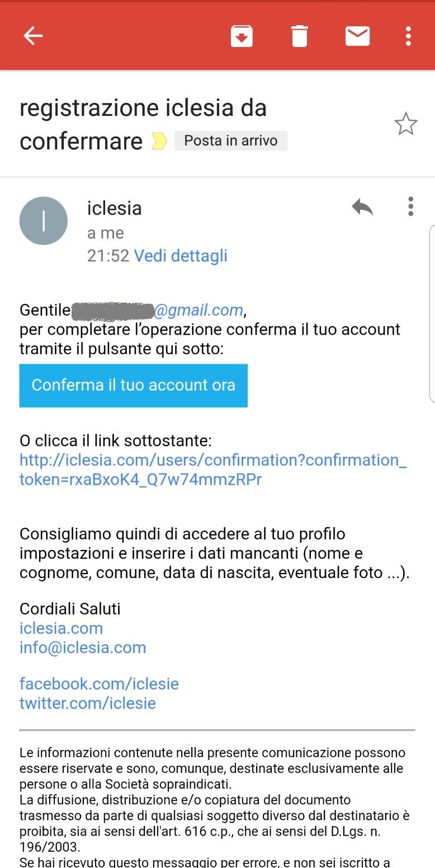Archive this email with the archive icon
This screenshot has width=435, height=868.
(x=242, y=36)
